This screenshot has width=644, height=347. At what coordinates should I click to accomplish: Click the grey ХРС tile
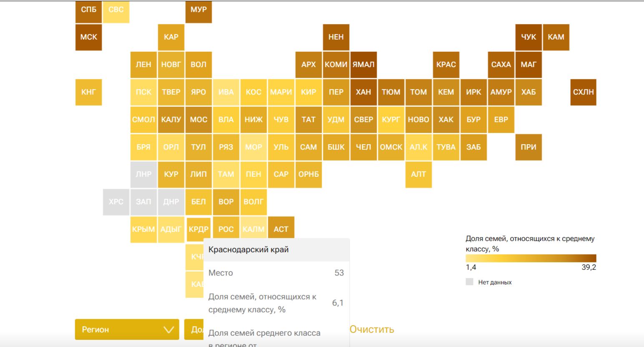(116, 202)
